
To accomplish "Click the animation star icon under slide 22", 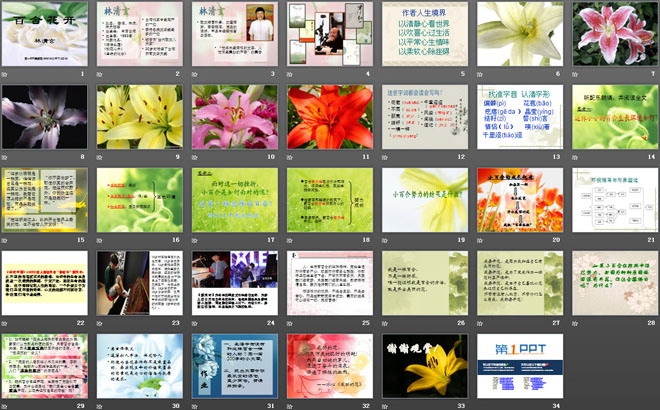I will tap(5, 323).
